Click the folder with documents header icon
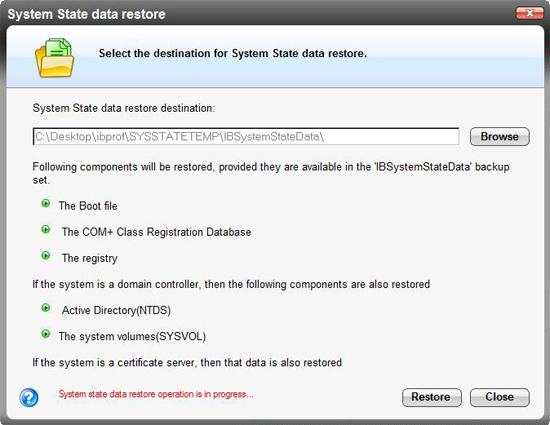The image size is (550, 425). [x=54, y=58]
